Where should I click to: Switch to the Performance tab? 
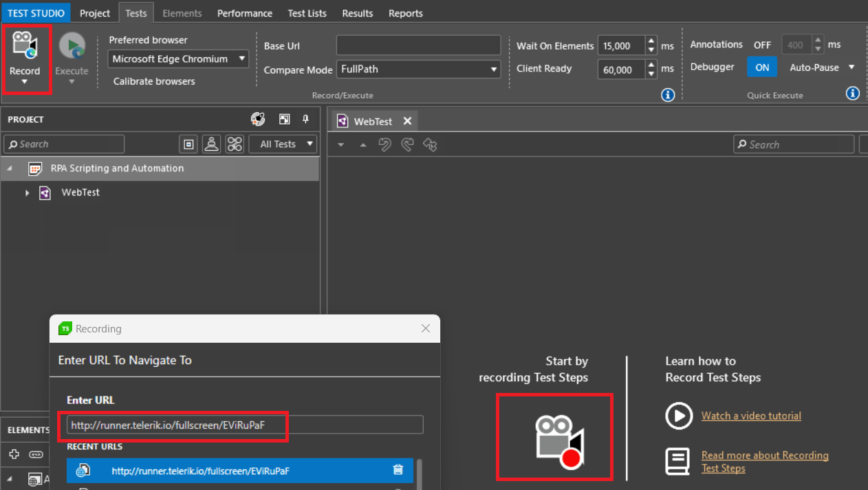coord(245,13)
